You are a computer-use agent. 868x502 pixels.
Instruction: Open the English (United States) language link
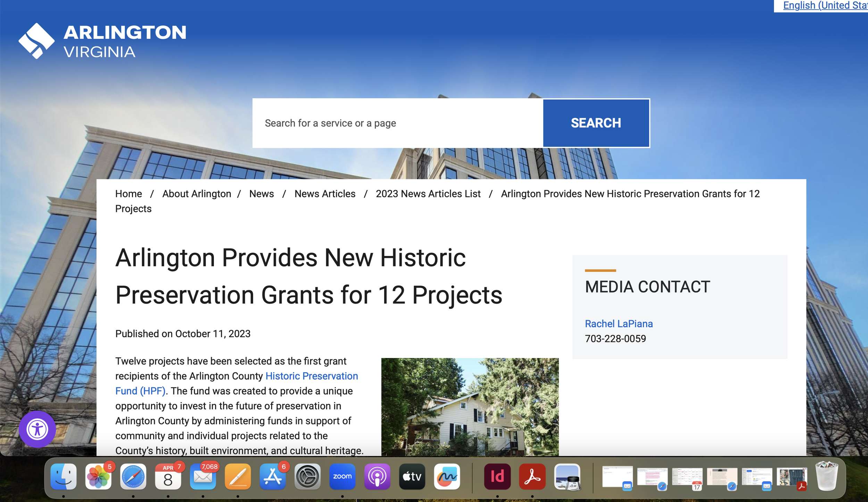(x=825, y=6)
